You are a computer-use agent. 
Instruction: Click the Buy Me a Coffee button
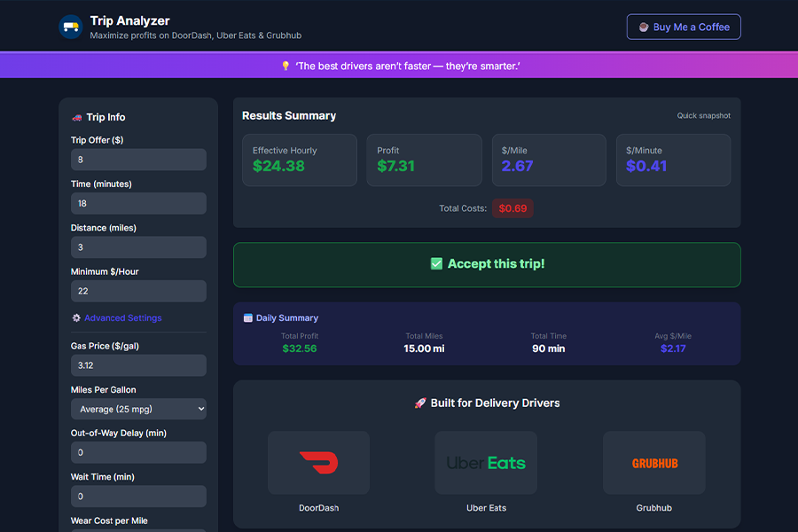coord(684,27)
